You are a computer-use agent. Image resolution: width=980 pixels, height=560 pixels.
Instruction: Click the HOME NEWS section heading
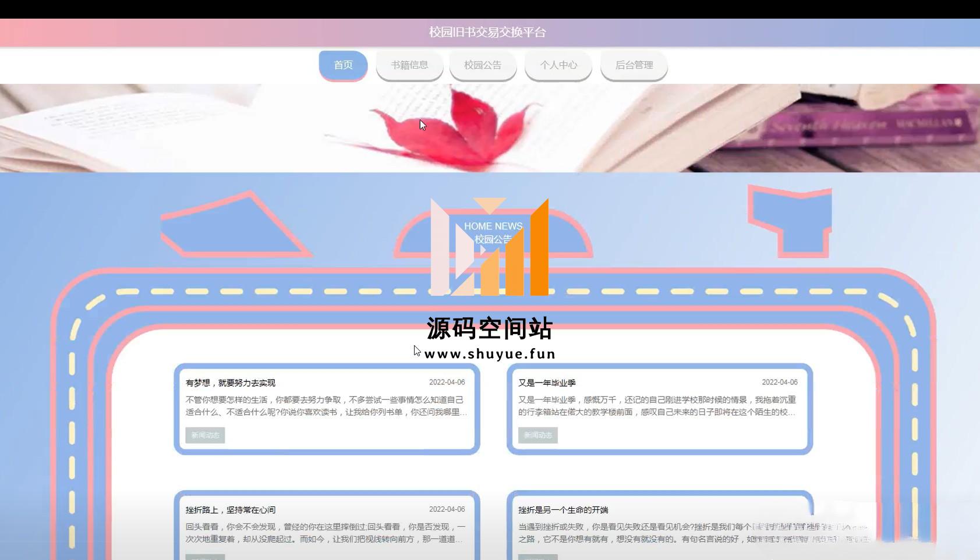click(x=493, y=226)
